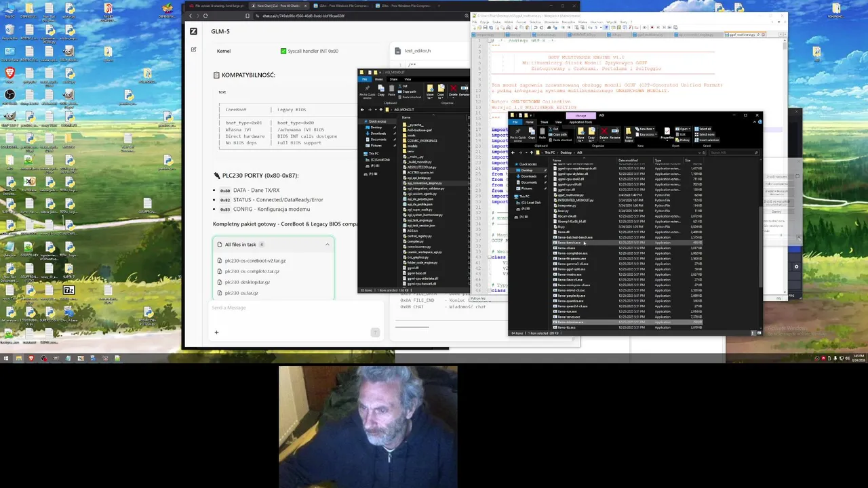Select Documents in AGI_MONOLIT navigation pane
The height and width of the screenshot is (488, 868).
(378, 140)
